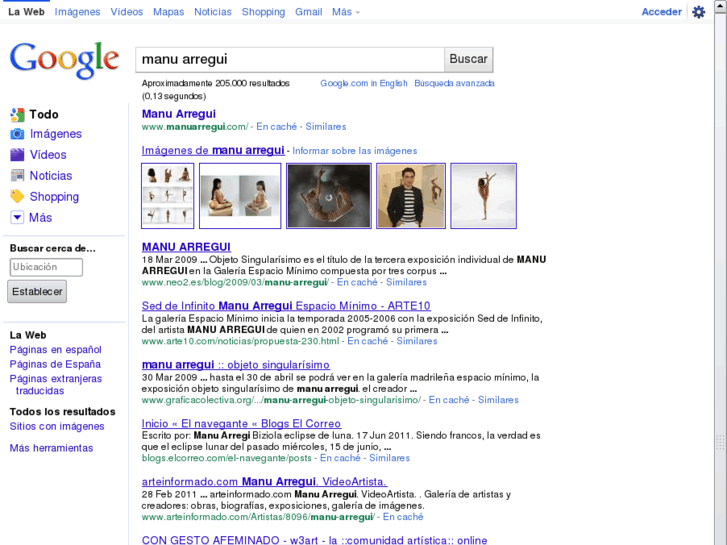Open Inicio El navegante Blogs El Correo result
The width and height of the screenshot is (727, 545).
pyautogui.click(x=241, y=423)
